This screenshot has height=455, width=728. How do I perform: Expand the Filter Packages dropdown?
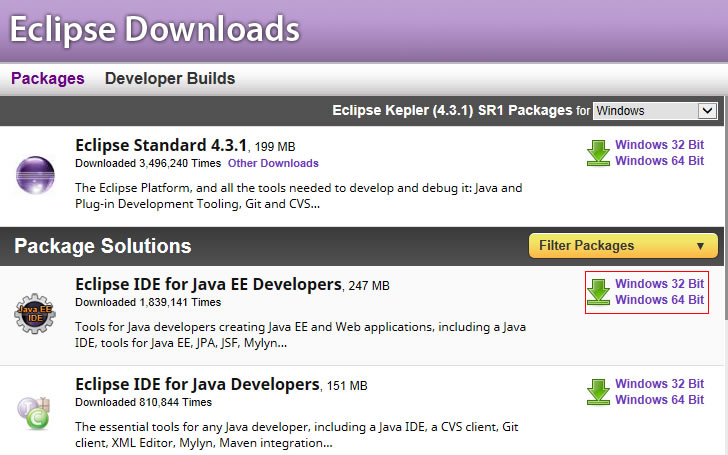623,245
